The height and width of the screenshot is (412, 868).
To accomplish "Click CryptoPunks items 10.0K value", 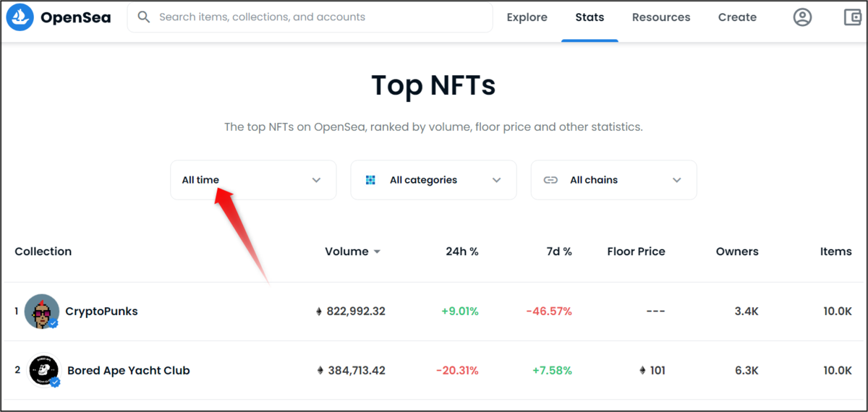I will 838,312.
